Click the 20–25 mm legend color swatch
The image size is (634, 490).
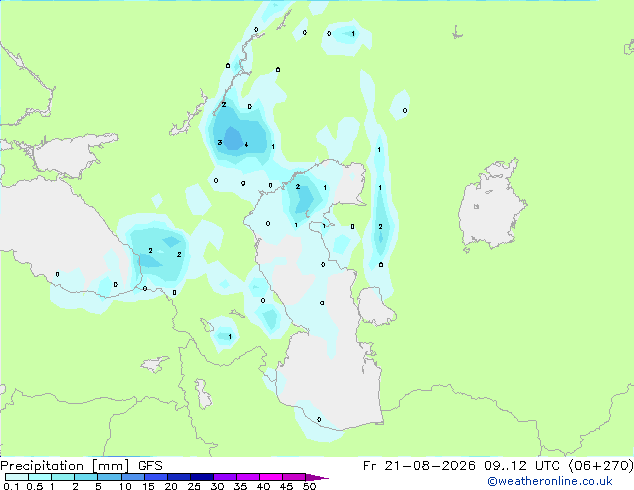click(178, 477)
